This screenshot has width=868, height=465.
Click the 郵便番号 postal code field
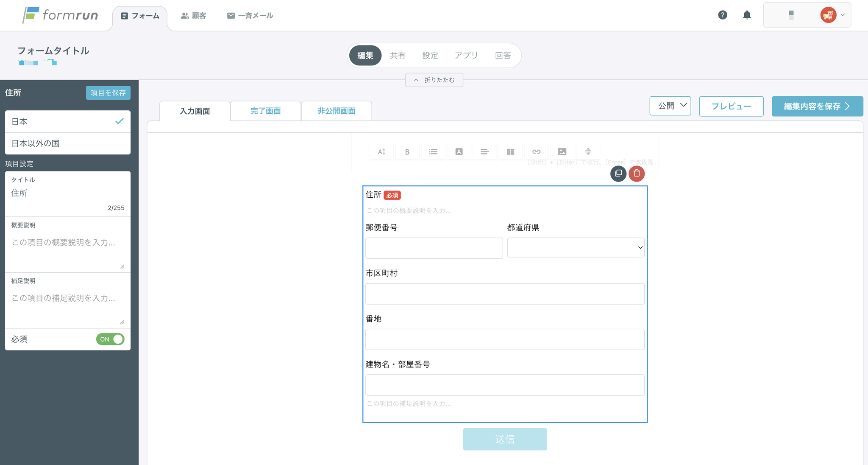click(434, 248)
